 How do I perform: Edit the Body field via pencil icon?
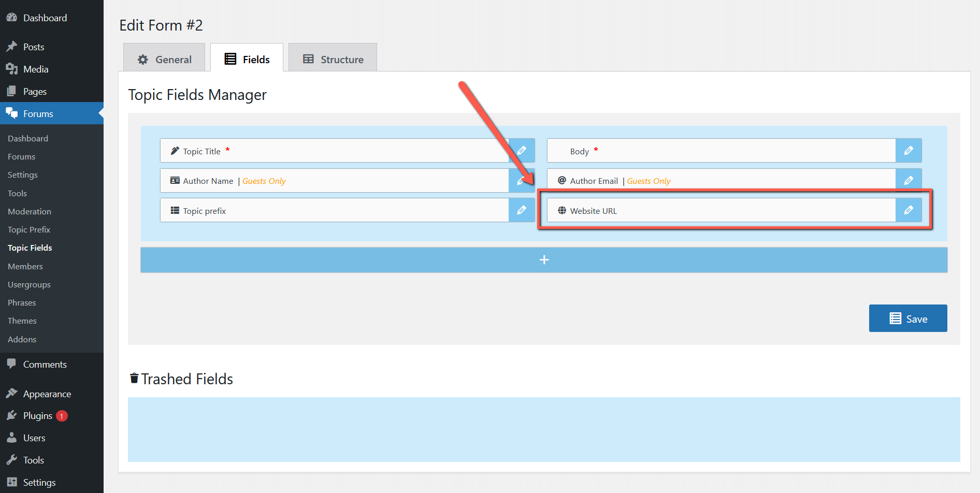tap(909, 151)
